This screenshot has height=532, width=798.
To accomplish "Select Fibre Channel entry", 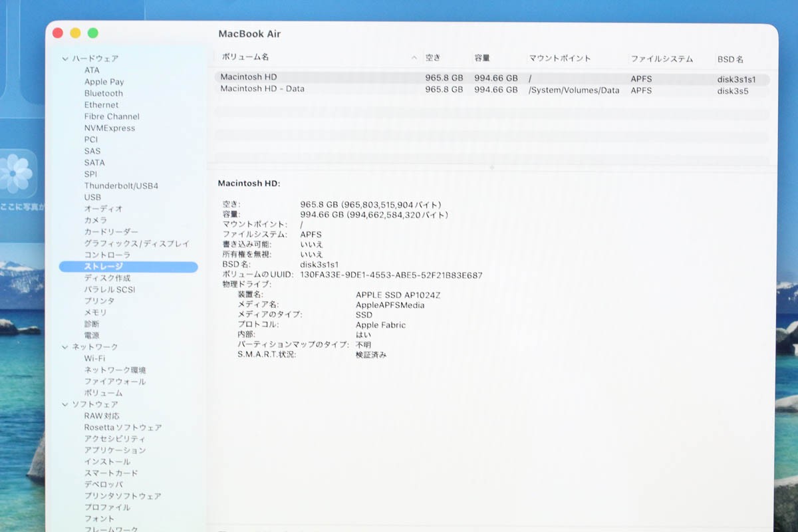I will pos(112,116).
